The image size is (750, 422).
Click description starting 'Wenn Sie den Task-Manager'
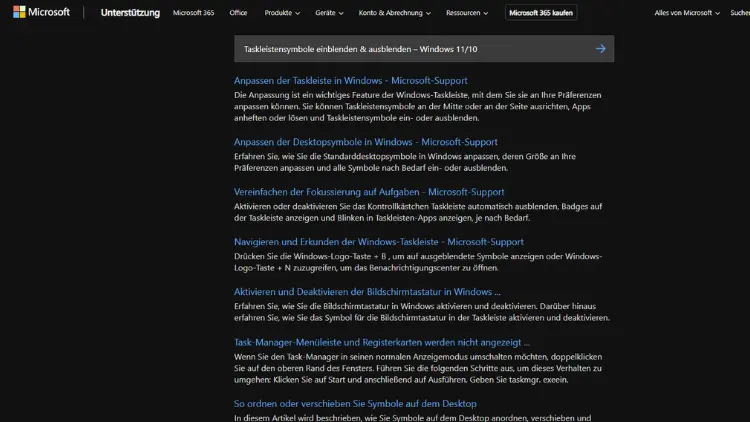pyautogui.click(x=418, y=368)
